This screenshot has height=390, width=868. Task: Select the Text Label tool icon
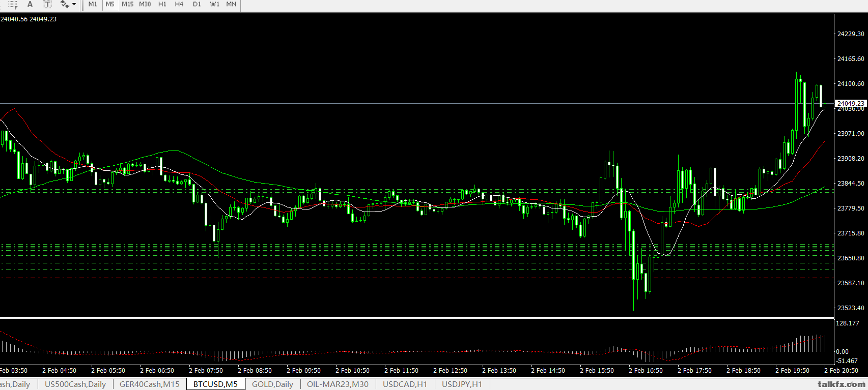(x=47, y=4)
